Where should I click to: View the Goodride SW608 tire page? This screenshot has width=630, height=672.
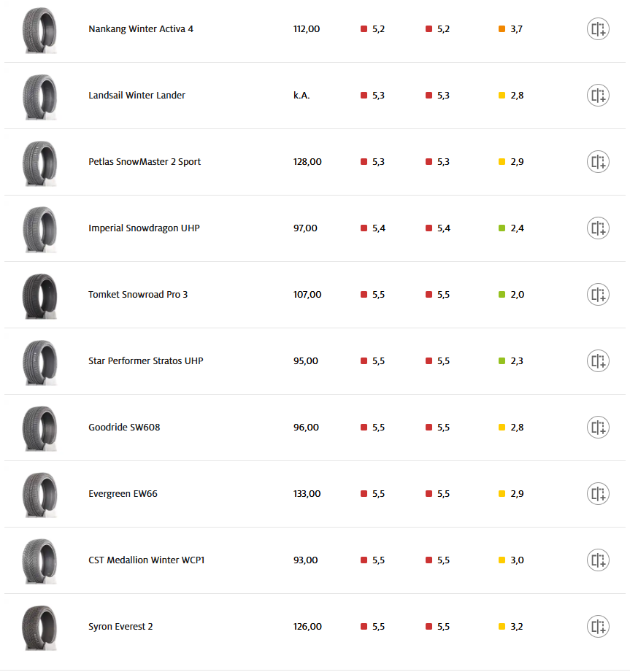coord(124,428)
